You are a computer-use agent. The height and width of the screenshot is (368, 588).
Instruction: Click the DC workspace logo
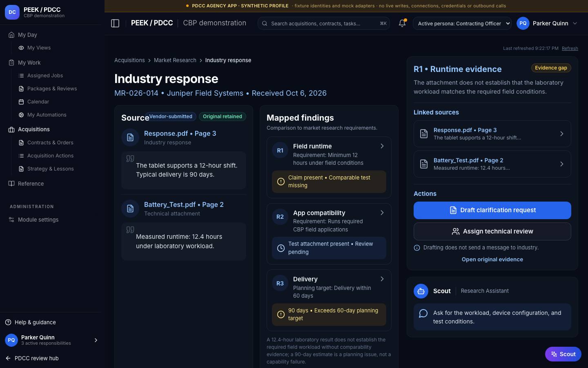pyautogui.click(x=12, y=12)
